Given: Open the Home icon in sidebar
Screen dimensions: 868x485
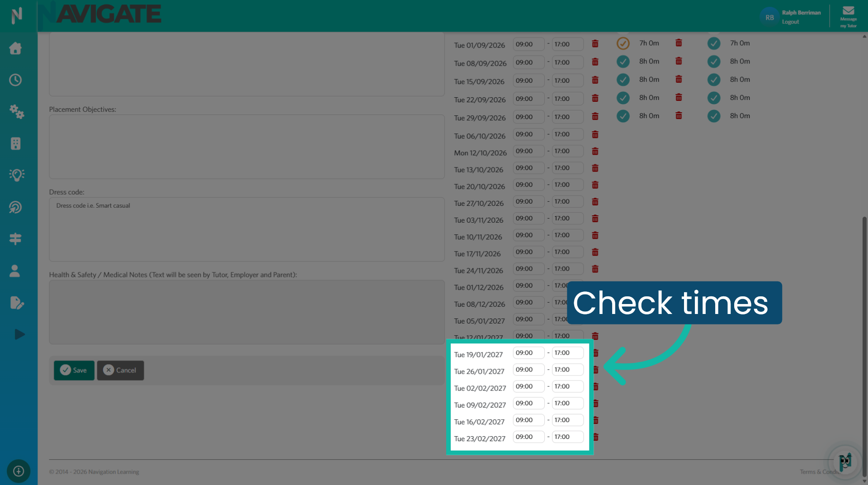Looking at the screenshot, I should pyautogui.click(x=15, y=48).
